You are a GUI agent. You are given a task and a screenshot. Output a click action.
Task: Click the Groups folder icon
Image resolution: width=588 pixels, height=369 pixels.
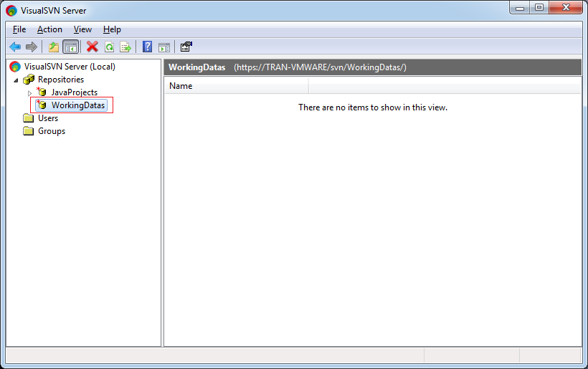[29, 131]
